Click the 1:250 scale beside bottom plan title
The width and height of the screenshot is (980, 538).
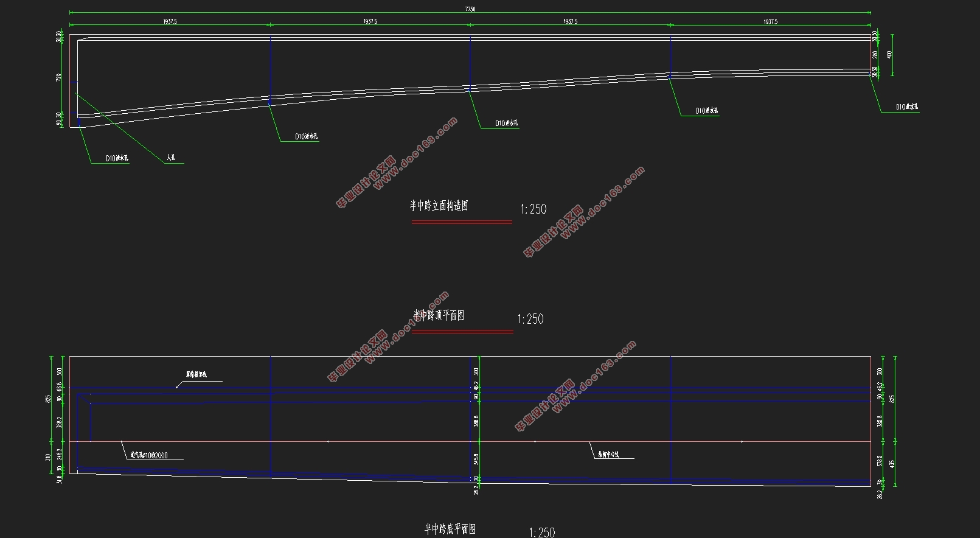click(541, 533)
